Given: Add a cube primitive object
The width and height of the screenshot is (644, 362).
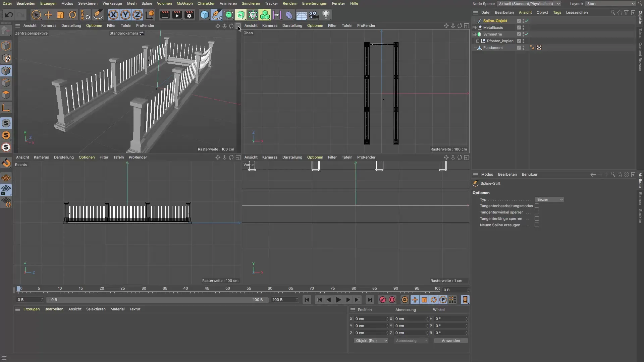Looking at the screenshot, I should click(204, 15).
